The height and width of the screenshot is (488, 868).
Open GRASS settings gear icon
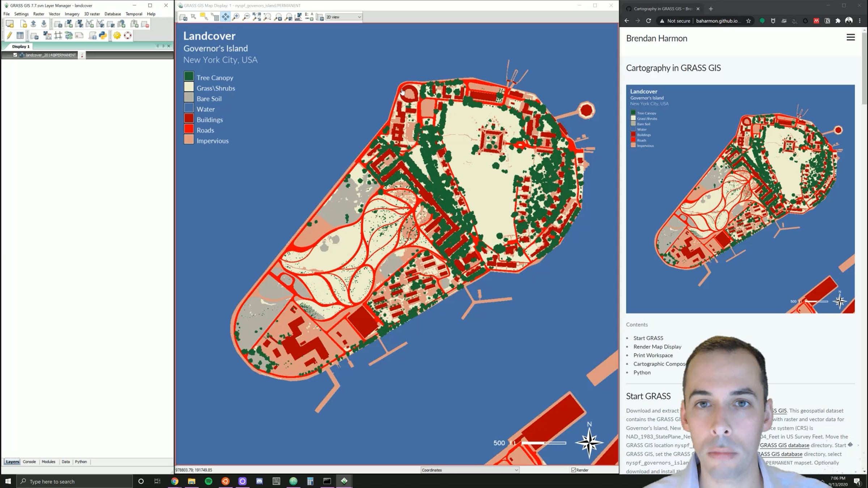pyautogui.click(x=117, y=35)
